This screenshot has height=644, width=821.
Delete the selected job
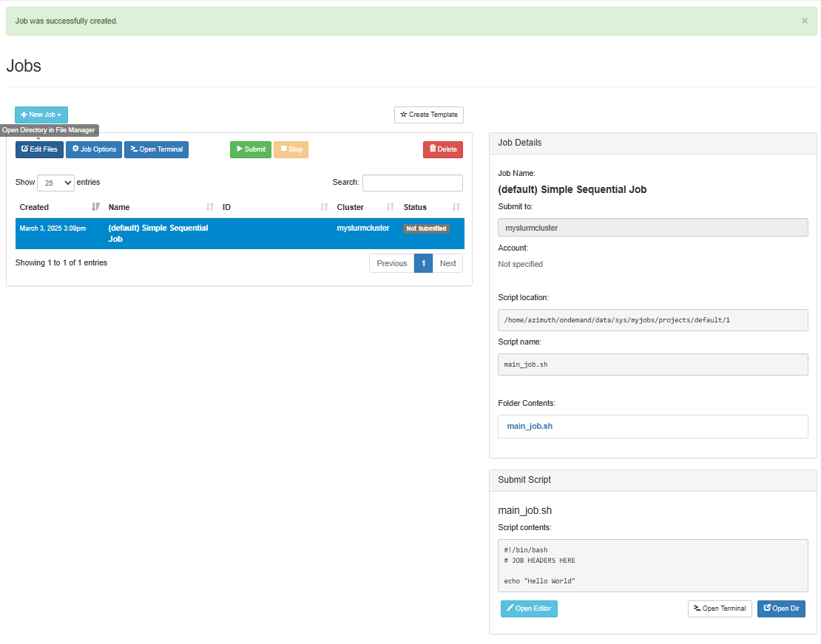tap(442, 149)
